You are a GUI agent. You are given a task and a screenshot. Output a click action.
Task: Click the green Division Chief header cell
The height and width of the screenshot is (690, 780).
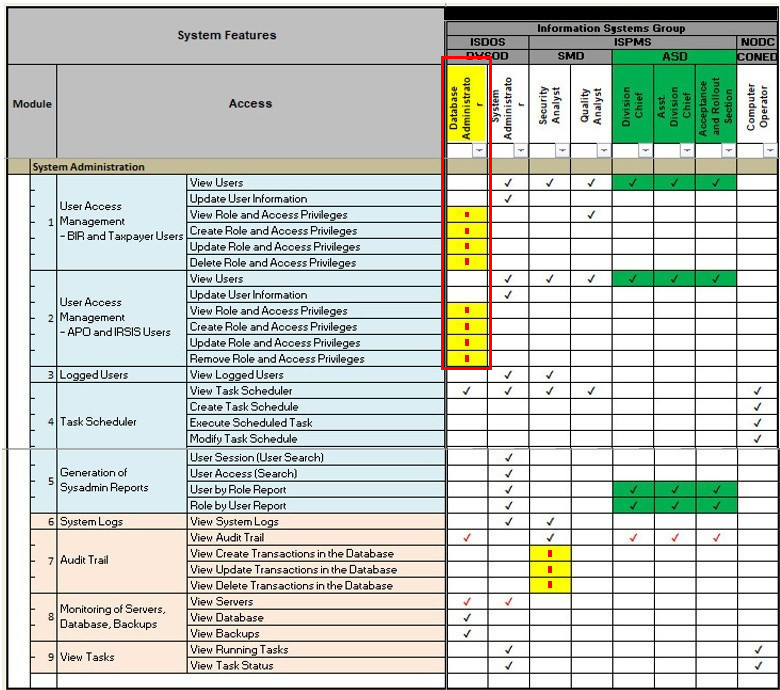(632, 104)
